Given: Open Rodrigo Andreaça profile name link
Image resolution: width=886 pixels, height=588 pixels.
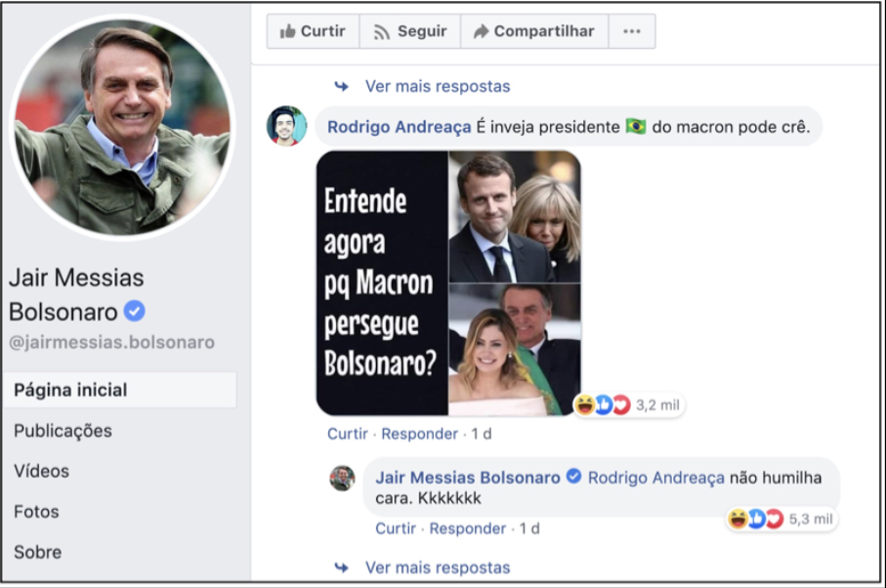Looking at the screenshot, I should pos(399,127).
